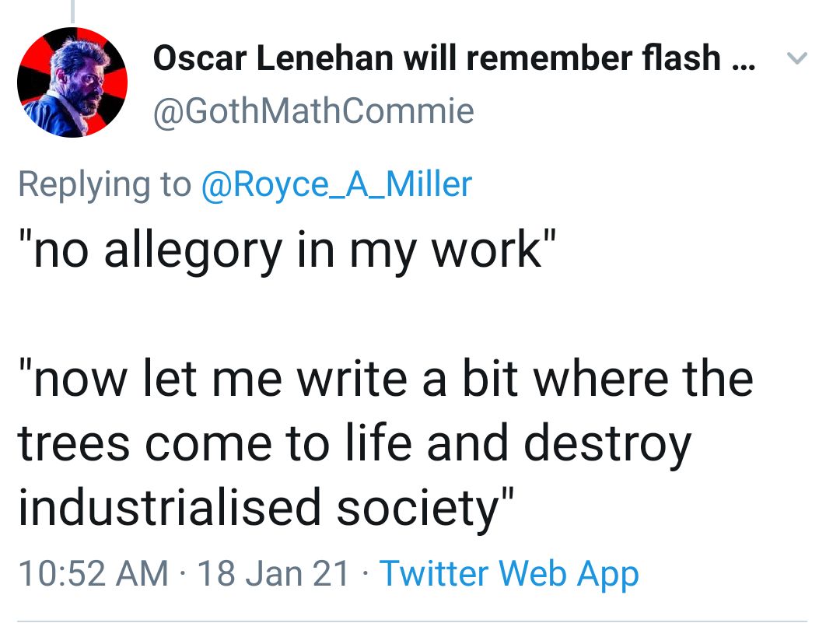
Task: Open the @Royce_A_Miller profile link
Action: pyautogui.click(x=336, y=184)
